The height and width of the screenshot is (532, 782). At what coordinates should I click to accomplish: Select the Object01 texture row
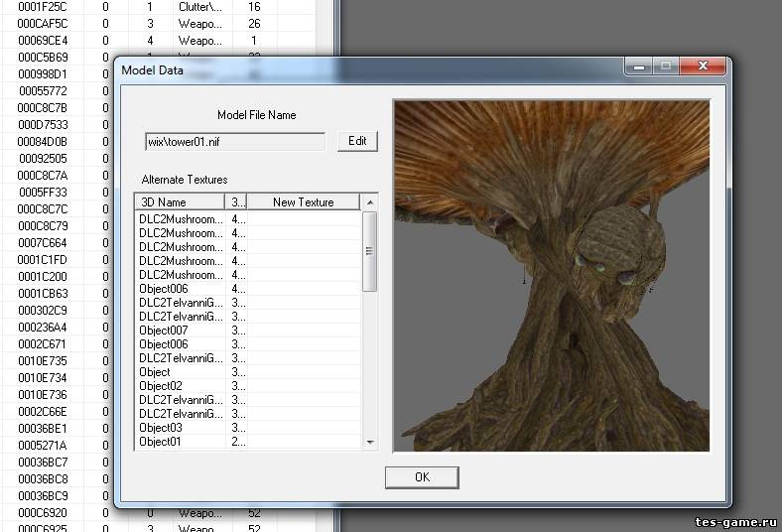pyautogui.click(x=248, y=442)
